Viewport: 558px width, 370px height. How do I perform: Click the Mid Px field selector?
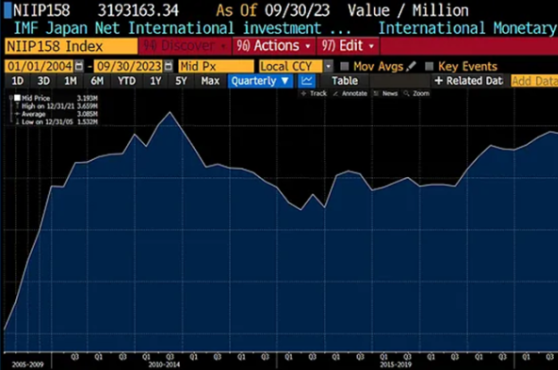point(216,66)
